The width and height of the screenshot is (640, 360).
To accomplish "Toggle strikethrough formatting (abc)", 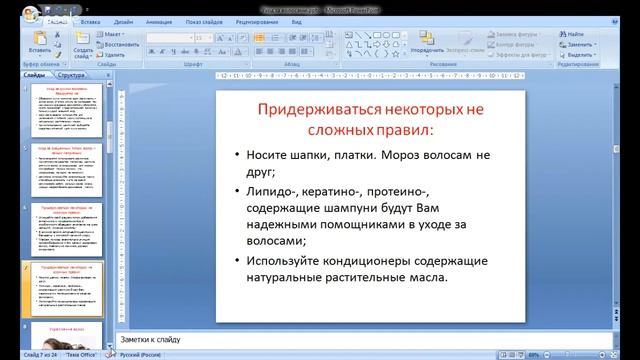I will (185, 51).
